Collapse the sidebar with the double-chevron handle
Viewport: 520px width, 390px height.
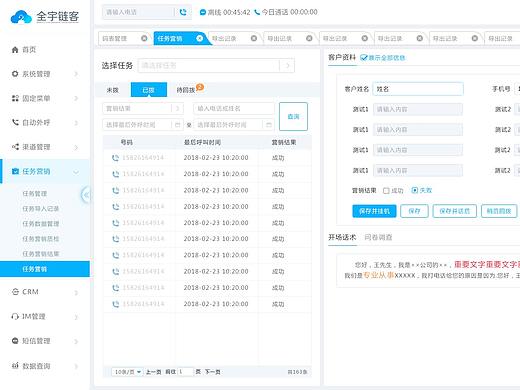[86, 195]
